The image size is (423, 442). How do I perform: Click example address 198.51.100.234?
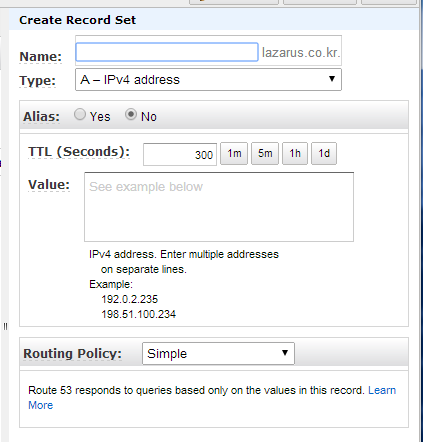tap(139, 314)
